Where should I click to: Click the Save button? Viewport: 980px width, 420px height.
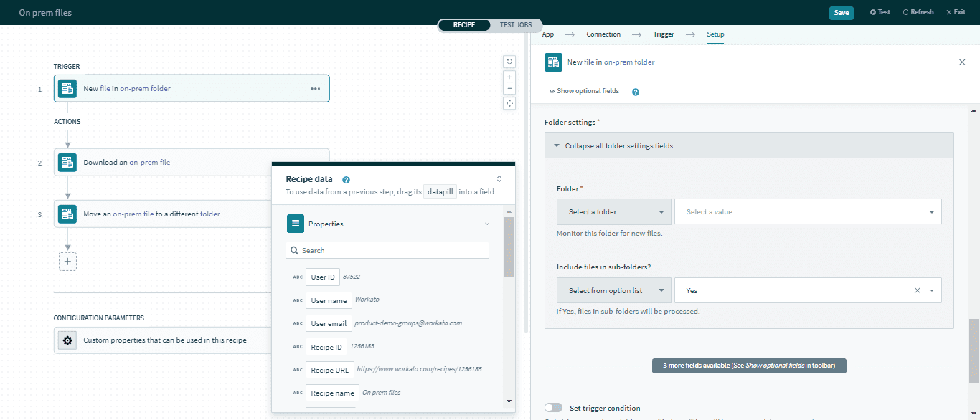click(841, 12)
